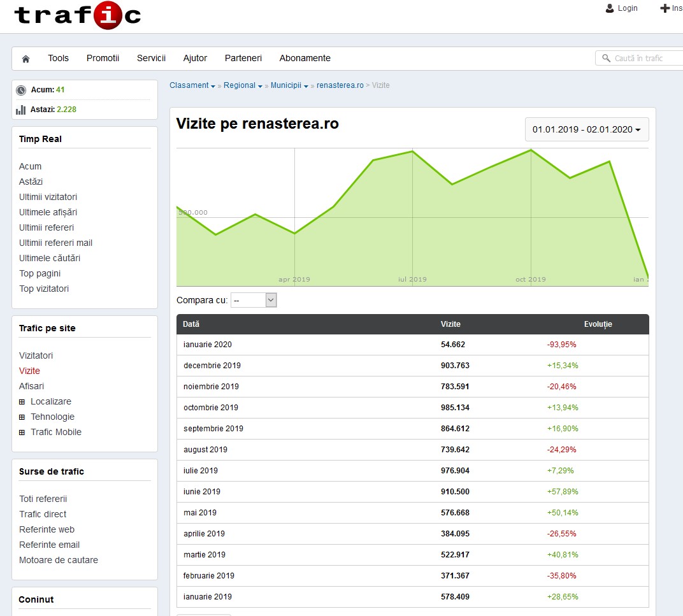Viewport: 683px width, 616px height.
Task: Open the Compara cu dropdown
Action: [254, 300]
